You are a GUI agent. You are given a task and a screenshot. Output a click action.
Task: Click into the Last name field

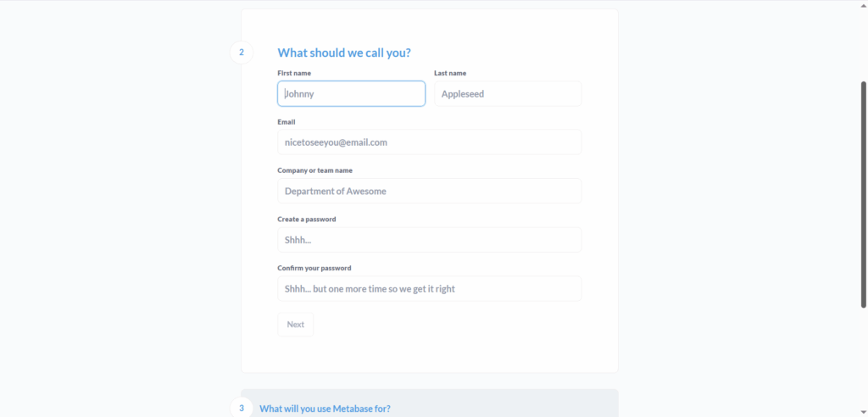[508, 94]
